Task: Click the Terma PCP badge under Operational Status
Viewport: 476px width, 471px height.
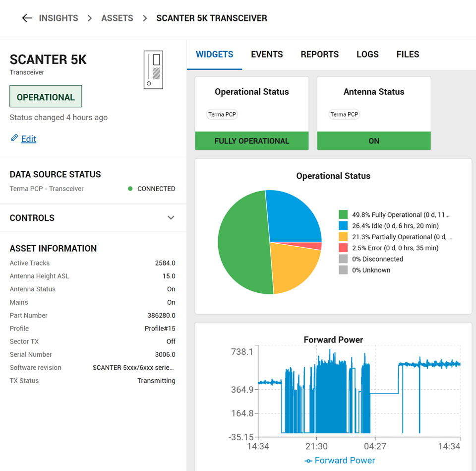Action: (222, 114)
